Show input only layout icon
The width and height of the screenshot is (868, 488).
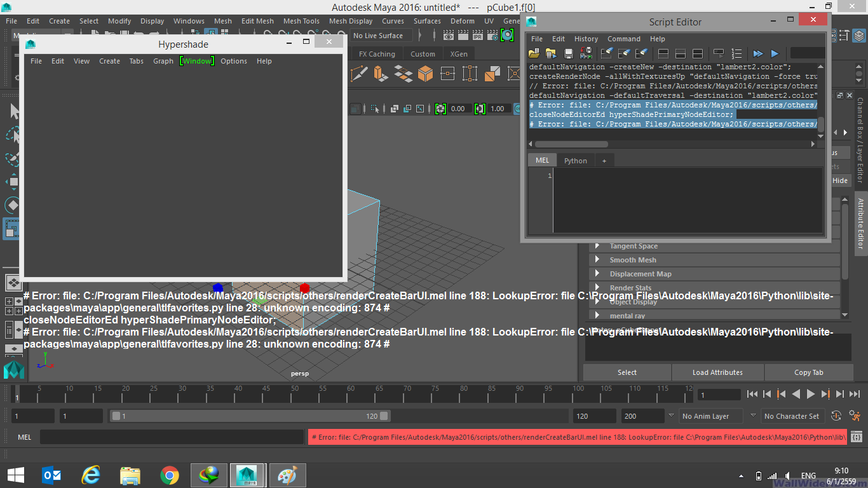click(681, 53)
